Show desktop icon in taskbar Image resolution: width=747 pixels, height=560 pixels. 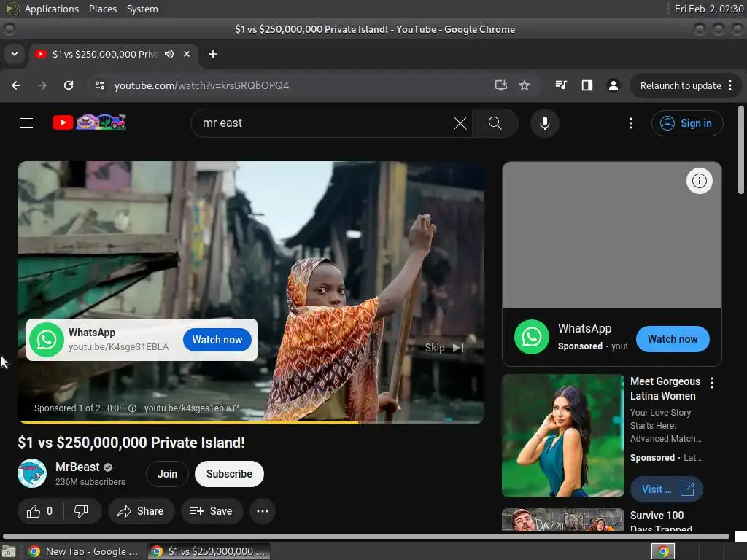coord(9,551)
